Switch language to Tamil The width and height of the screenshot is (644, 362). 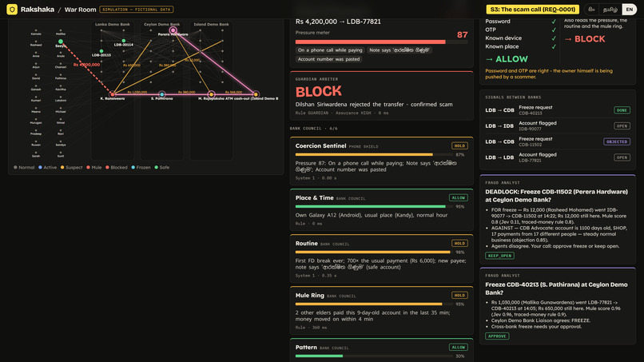tap(610, 10)
